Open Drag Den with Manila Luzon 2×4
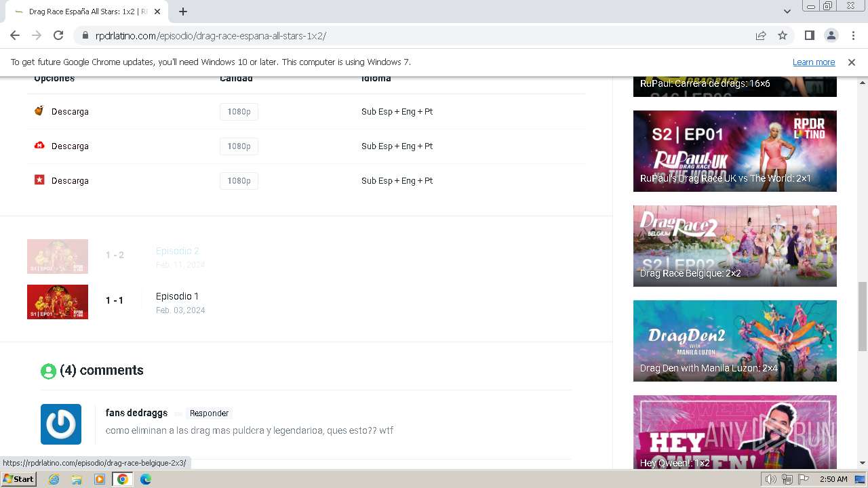This screenshot has height=488, width=868. tap(735, 341)
